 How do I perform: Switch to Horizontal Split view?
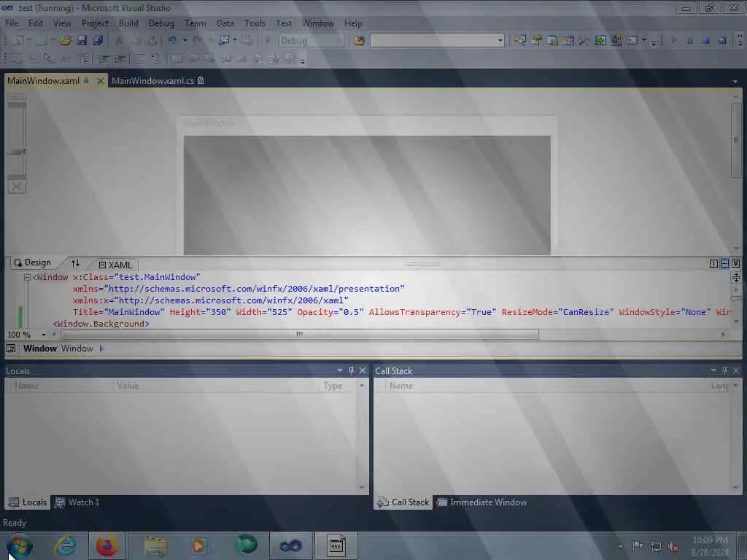pyautogui.click(x=724, y=263)
